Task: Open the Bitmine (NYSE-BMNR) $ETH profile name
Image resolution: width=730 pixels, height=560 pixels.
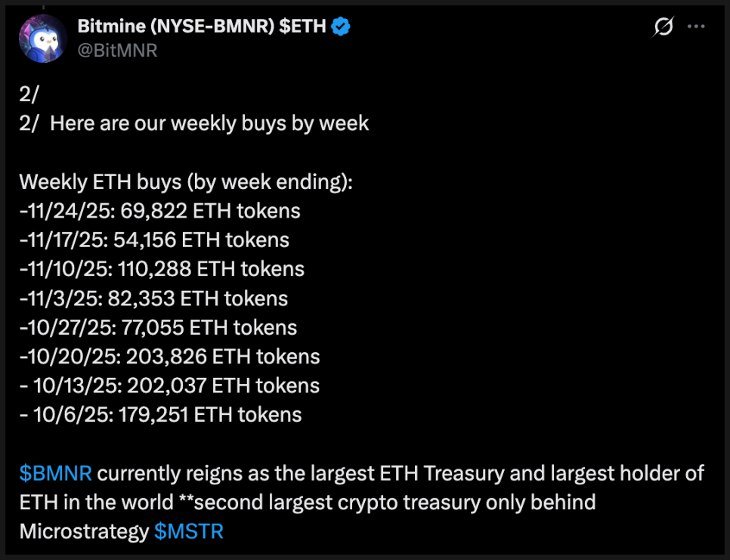Action: [202, 27]
